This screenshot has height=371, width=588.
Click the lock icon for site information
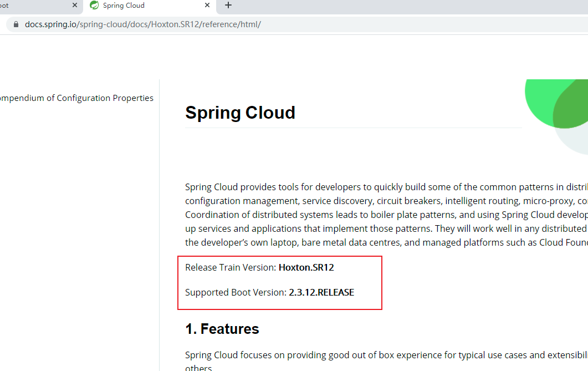tap(16, 24)
